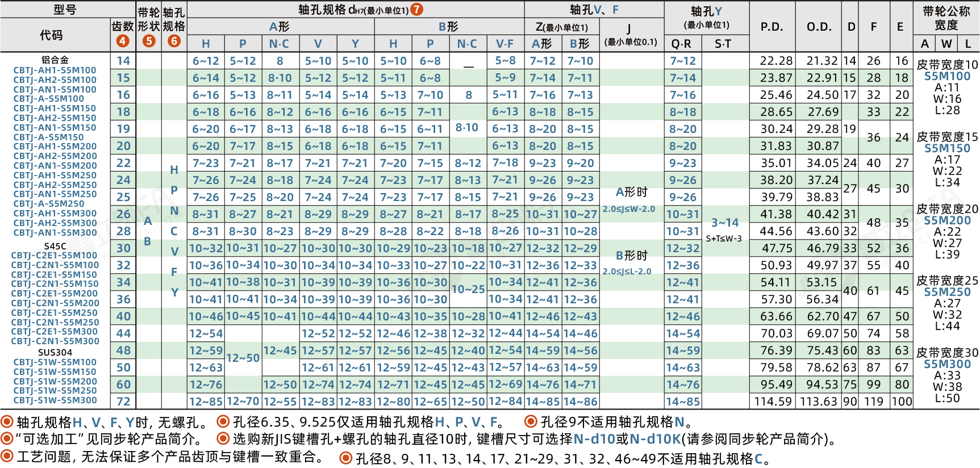
Task: Click the orange circled 6 badge under 轴孔规格
Action: 174,41
